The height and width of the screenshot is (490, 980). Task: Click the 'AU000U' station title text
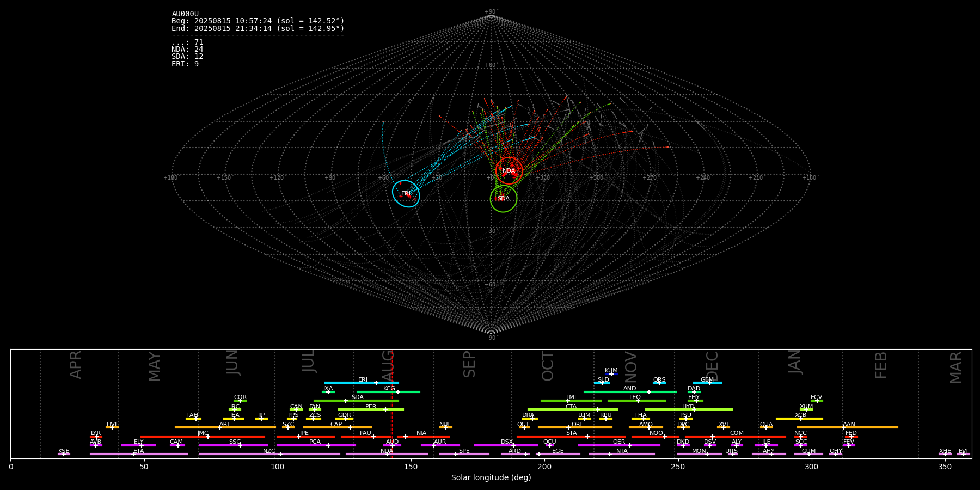(185, 14)
